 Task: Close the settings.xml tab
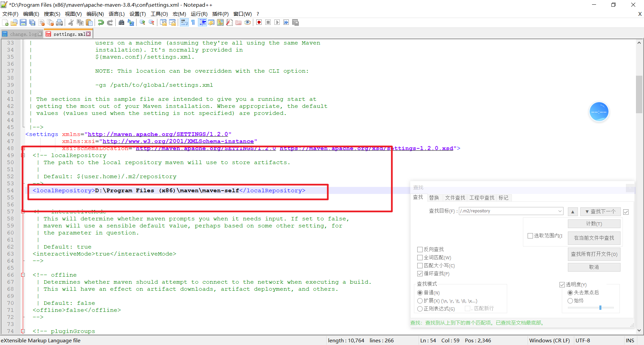tap(88, 34)
